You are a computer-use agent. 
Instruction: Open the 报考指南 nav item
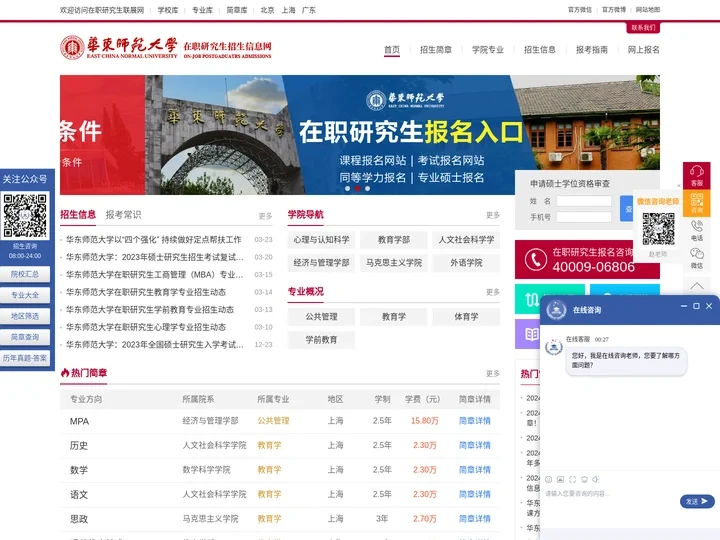[591, 50]
